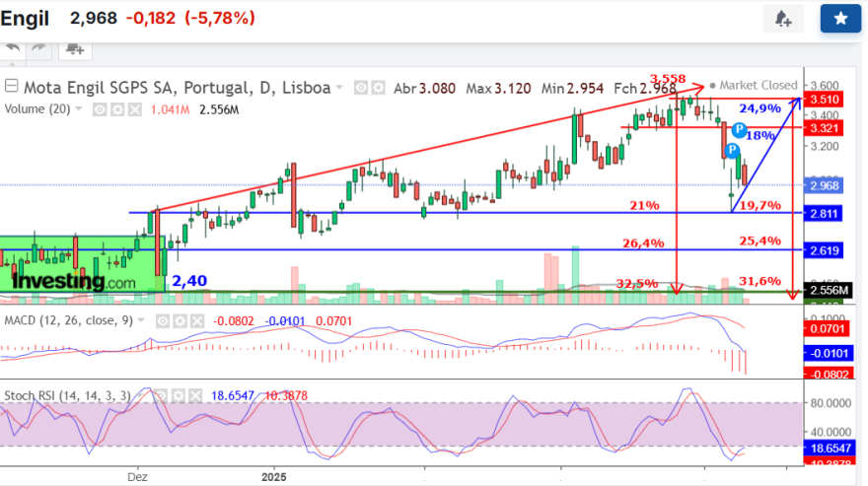Viewport: 868px width, 486px height.
Task: Click the black 2.556M volume axis label
Action: [x=827, y=291]
